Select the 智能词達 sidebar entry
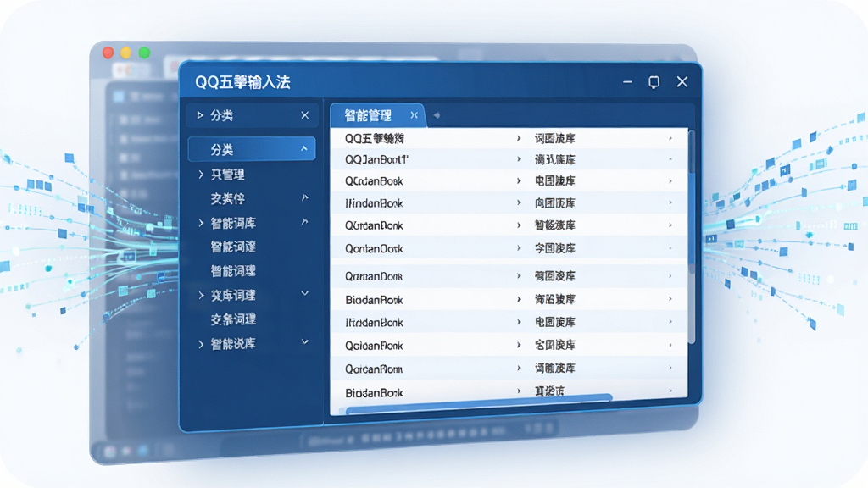 coord(233,247)
